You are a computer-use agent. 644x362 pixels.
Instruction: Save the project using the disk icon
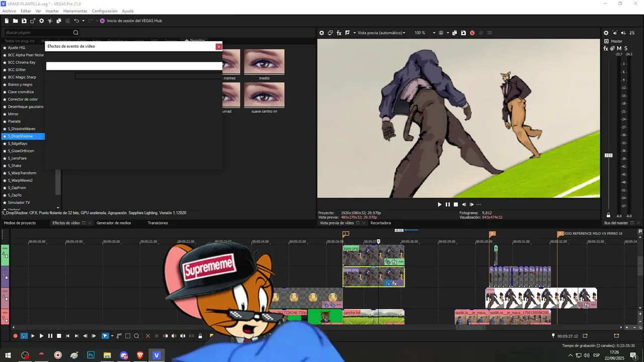point(24,21)
